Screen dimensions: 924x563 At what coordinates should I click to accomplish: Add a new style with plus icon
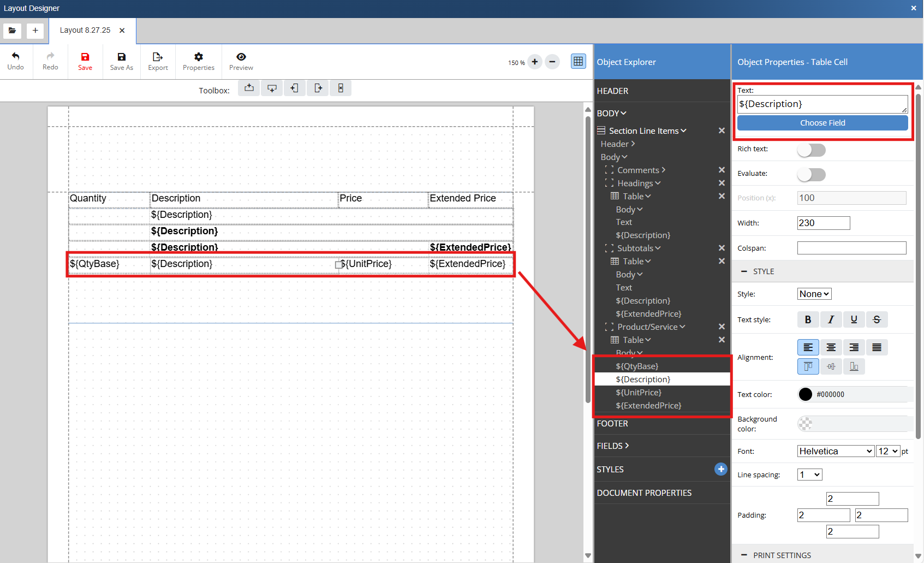point(720,469)
